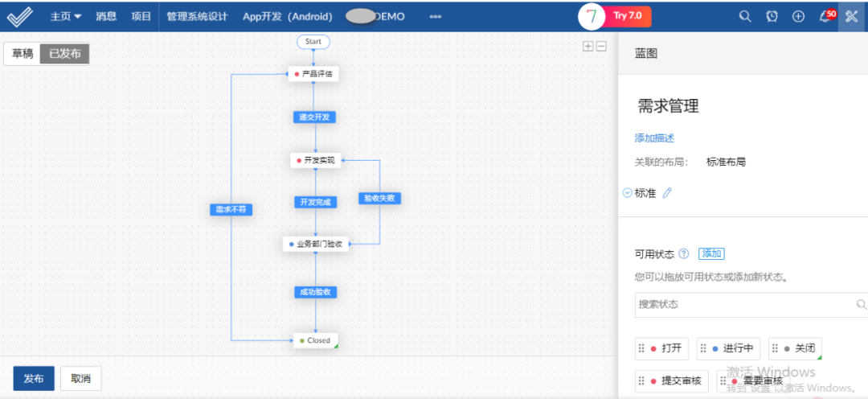Click the three-dots more projects icon
868x399 pixels.
pos(435,17)
